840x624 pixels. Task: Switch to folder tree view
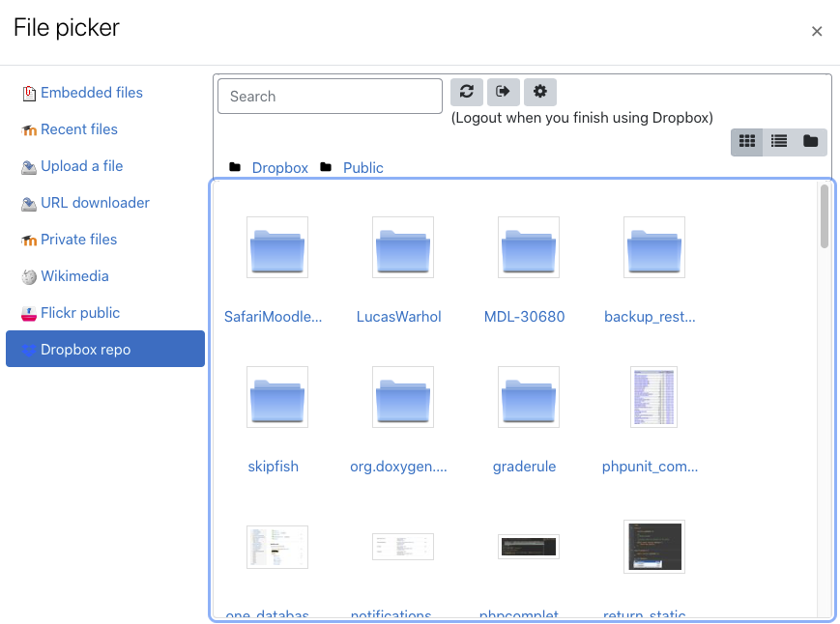[811, 141]
